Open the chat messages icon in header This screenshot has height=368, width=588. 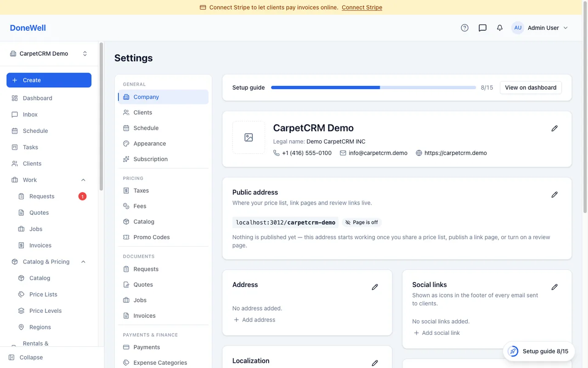pos(482,28)
